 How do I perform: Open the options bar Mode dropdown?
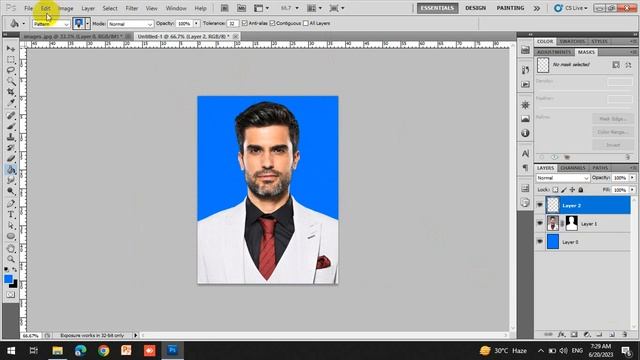(x=130, y=24)
